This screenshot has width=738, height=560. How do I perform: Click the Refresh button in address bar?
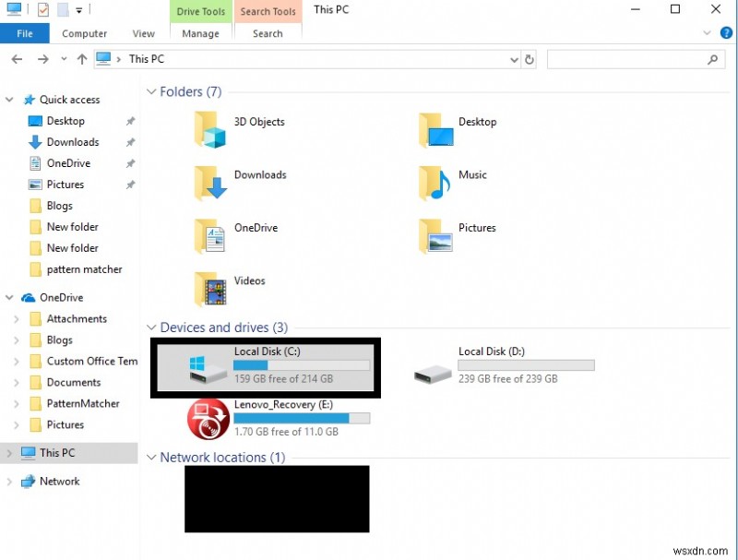[529, 59]
